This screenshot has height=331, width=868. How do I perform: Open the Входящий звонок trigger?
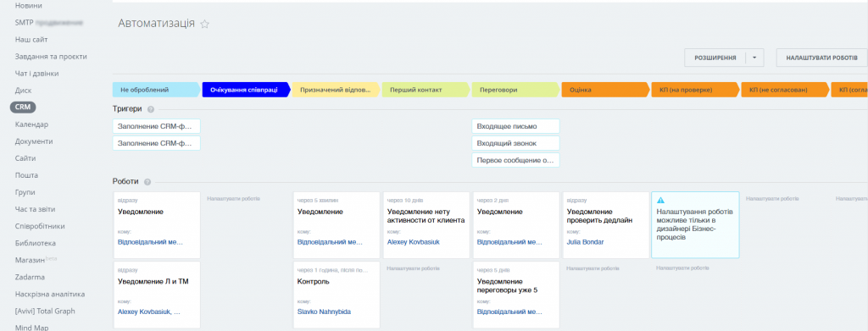pos(515,143)
